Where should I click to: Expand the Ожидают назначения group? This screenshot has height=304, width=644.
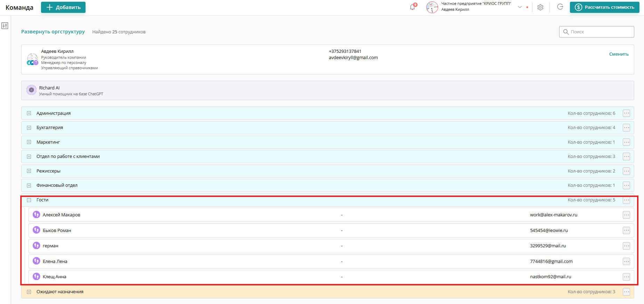click(29, 292)
